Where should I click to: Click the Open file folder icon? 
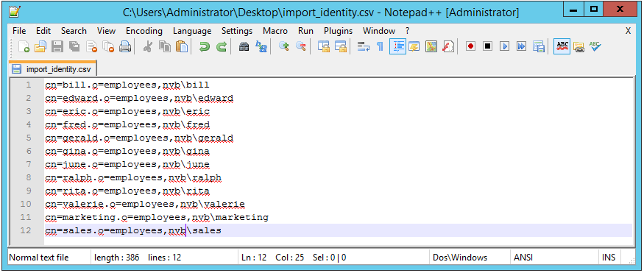click(x=40, y=46)
